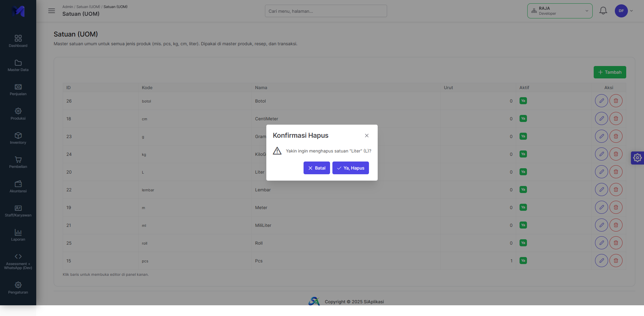Open the Dashboard sidebar menu
Screen dimensions: 644x316
pyautogui.click(x=18, y=41)
